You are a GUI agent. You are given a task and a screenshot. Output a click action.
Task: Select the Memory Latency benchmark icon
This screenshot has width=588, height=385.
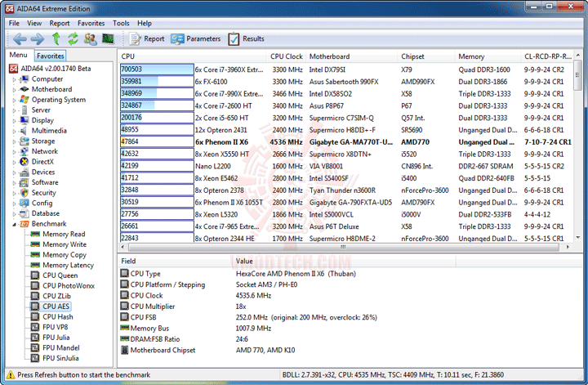click(x=35, y=265)
